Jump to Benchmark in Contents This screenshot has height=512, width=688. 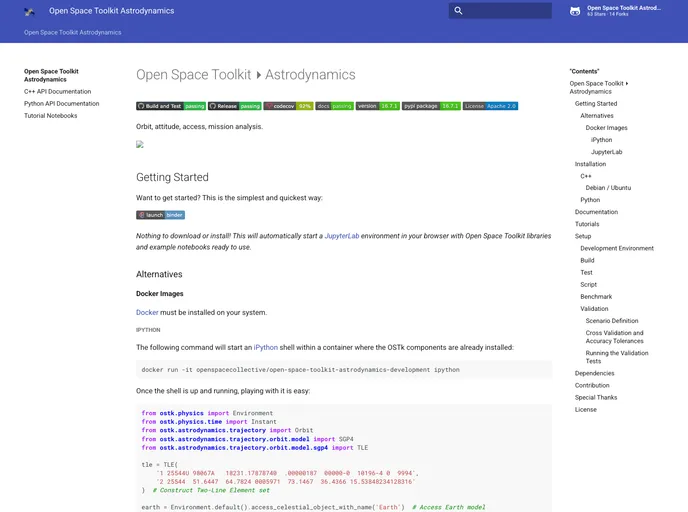coord(596,297)
